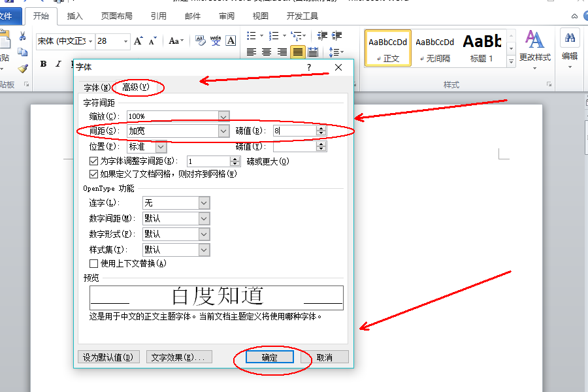The height and width of the screenshot is (392, 588).
Task: Open 间距 加宽 dropdown
Action: [223, 131]
